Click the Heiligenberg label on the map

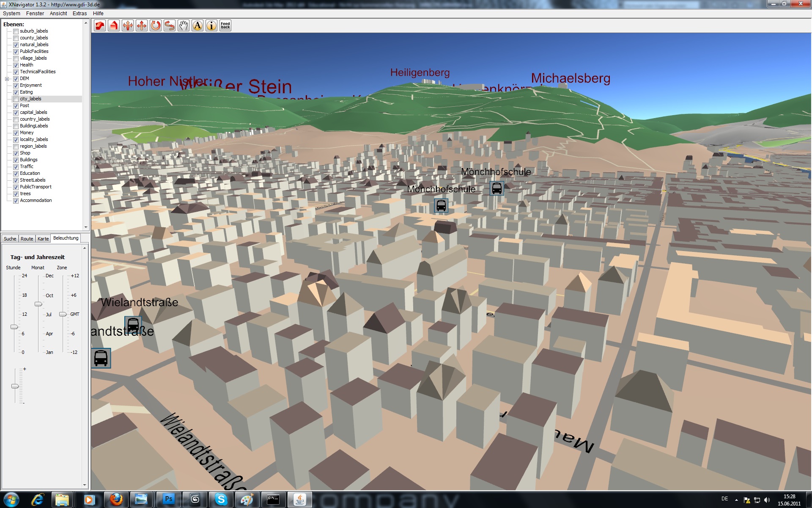coord(420,73)
